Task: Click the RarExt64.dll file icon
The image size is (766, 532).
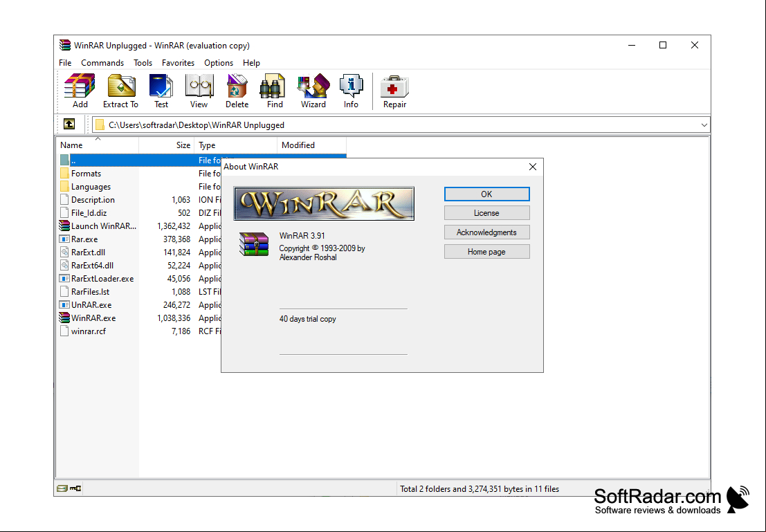Action: click(64, 265)
